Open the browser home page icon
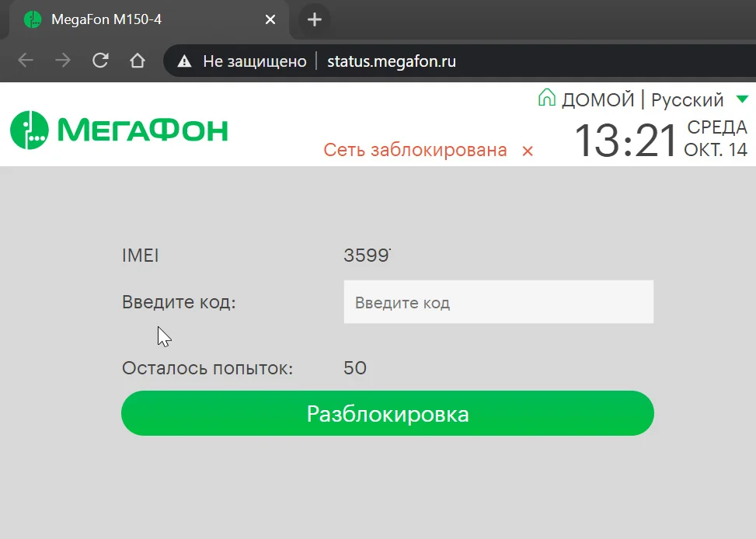This screenshot has width=756, height=539. coord(138,61)
